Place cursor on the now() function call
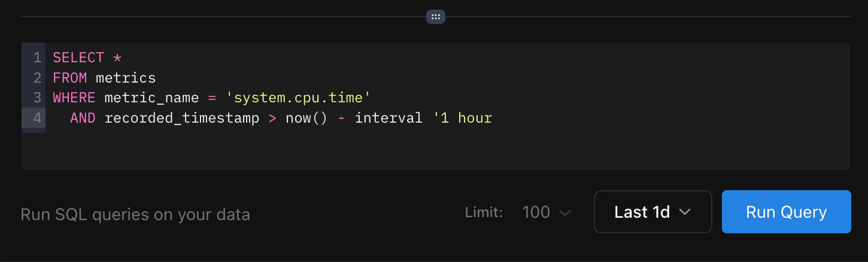Screen dimensions: 868x262 [306, 118]
